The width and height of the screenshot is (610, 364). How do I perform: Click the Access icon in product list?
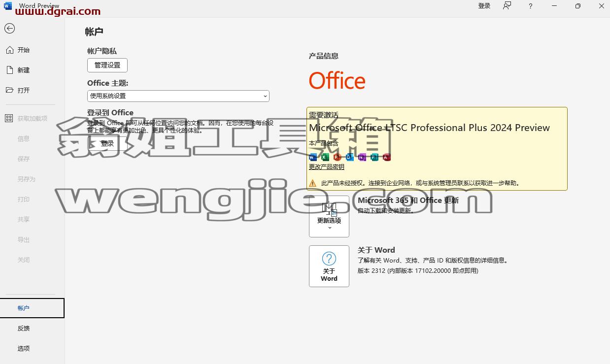387,157
